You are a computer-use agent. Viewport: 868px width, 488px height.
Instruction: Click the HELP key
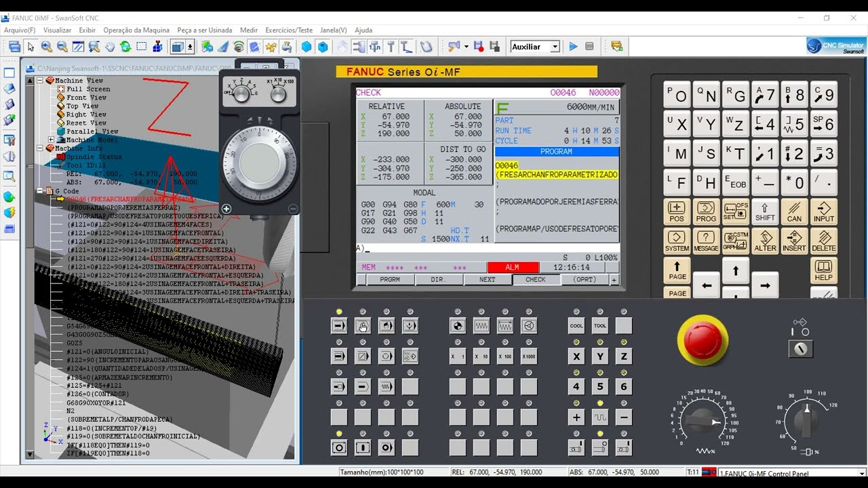click(824, 270)
